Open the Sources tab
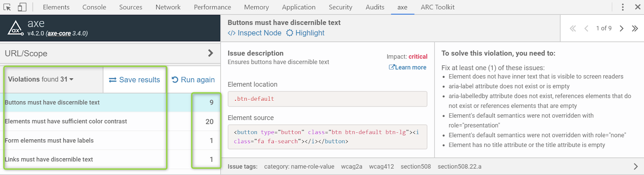 (x=130, y=7)
